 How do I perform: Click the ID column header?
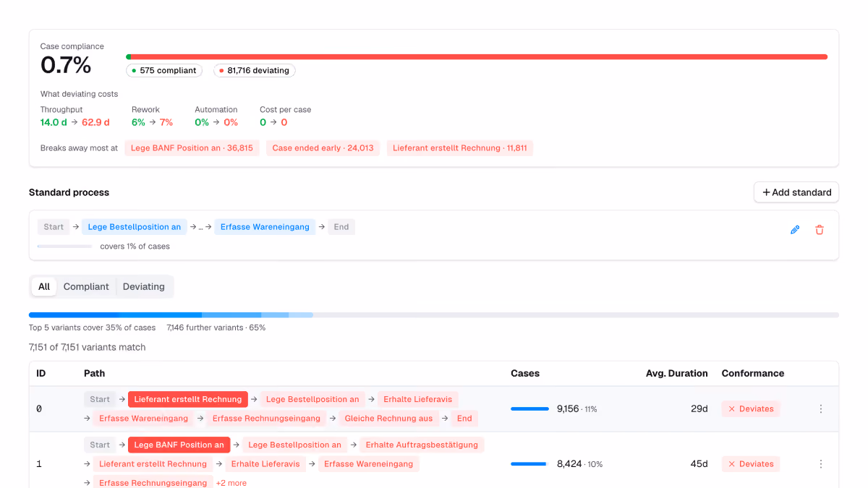coord(41,374)
